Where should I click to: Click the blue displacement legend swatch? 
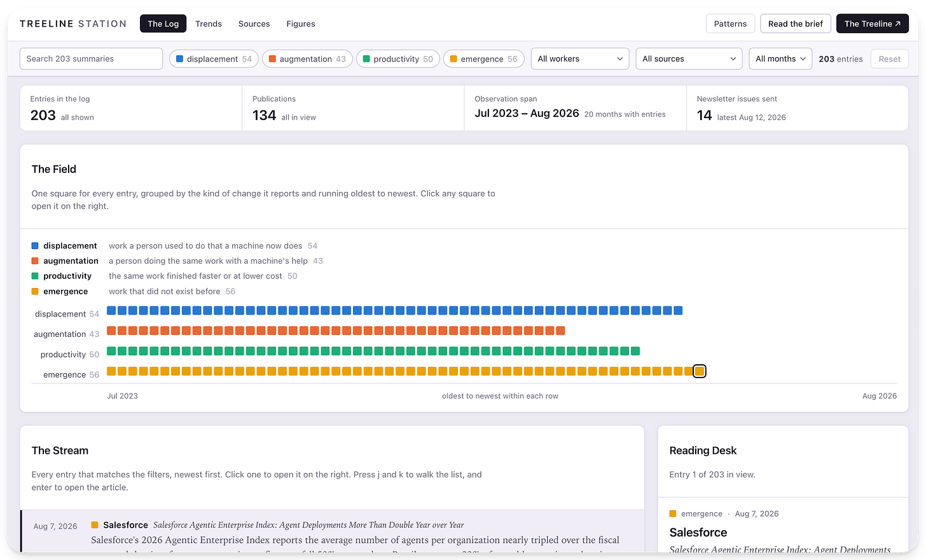tap(35, 246)
